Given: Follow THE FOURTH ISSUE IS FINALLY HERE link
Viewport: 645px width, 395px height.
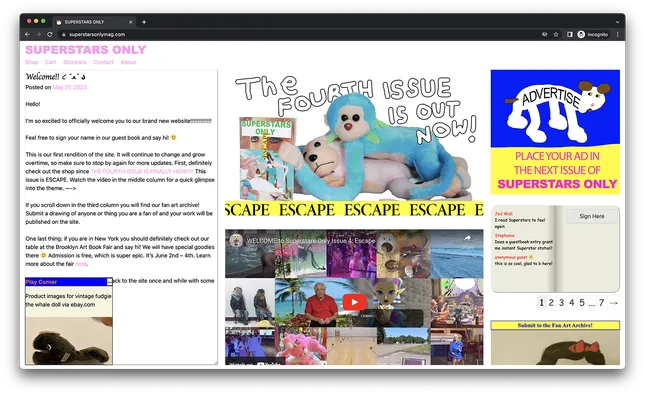Looking at the screenshot, I should pos(142,171).
